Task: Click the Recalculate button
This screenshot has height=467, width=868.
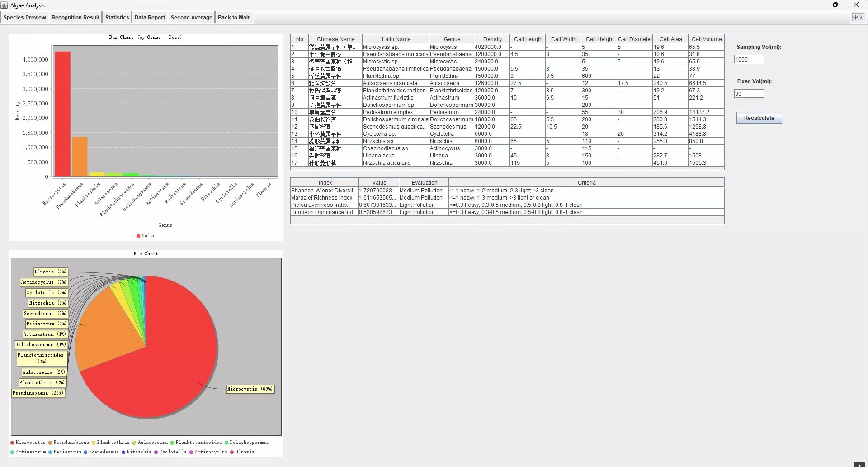Action: (x=759, y=118)
